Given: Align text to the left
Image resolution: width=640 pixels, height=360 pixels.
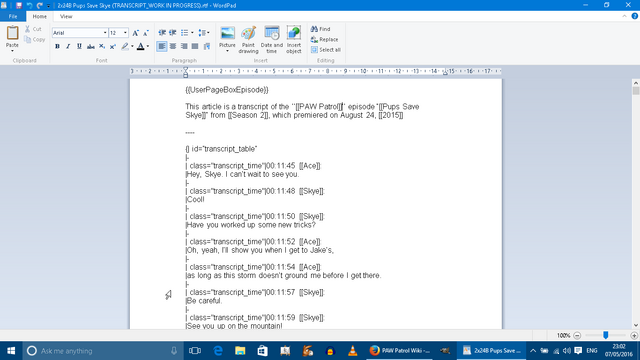Looking at the screenshot, I should (x=162, y=47).
